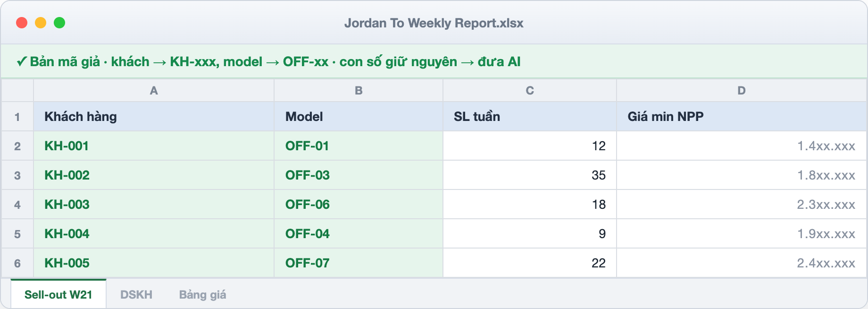Select row 3 header
The image size is (868, 309).
point(17,175)
